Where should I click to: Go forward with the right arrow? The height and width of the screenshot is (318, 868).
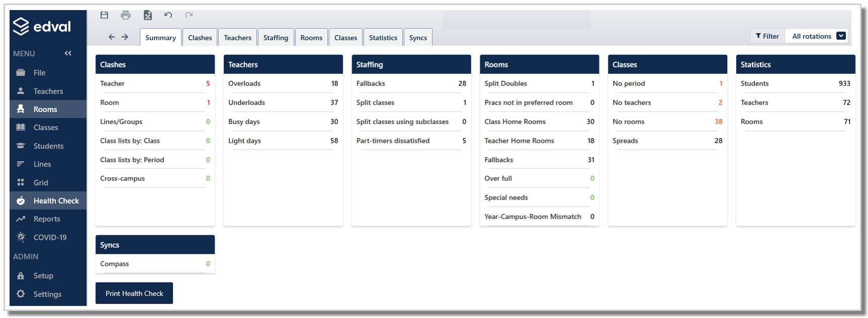pos(125,37)
